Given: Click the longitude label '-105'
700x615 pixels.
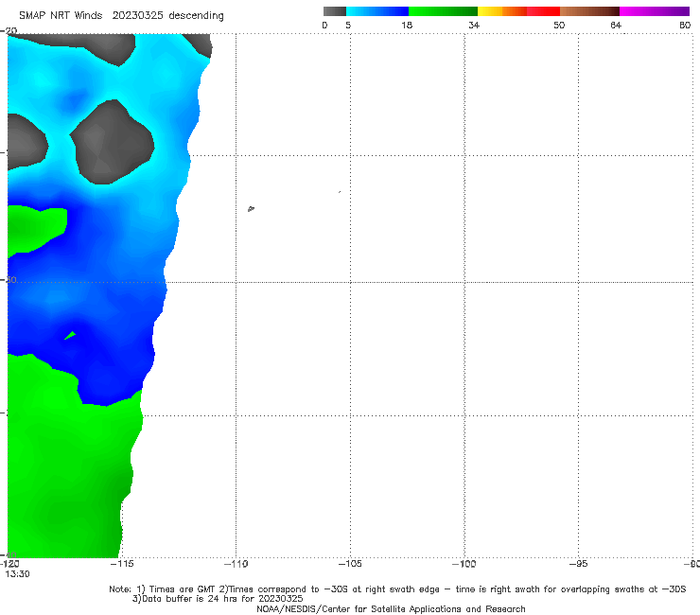Looking at the screenshot, I should point(350,564).
